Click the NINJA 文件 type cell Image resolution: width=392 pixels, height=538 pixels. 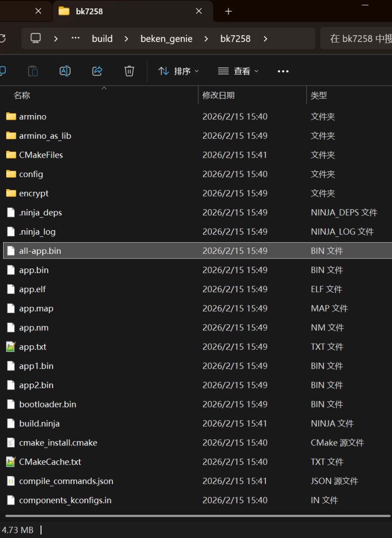(x=332, y=423)
